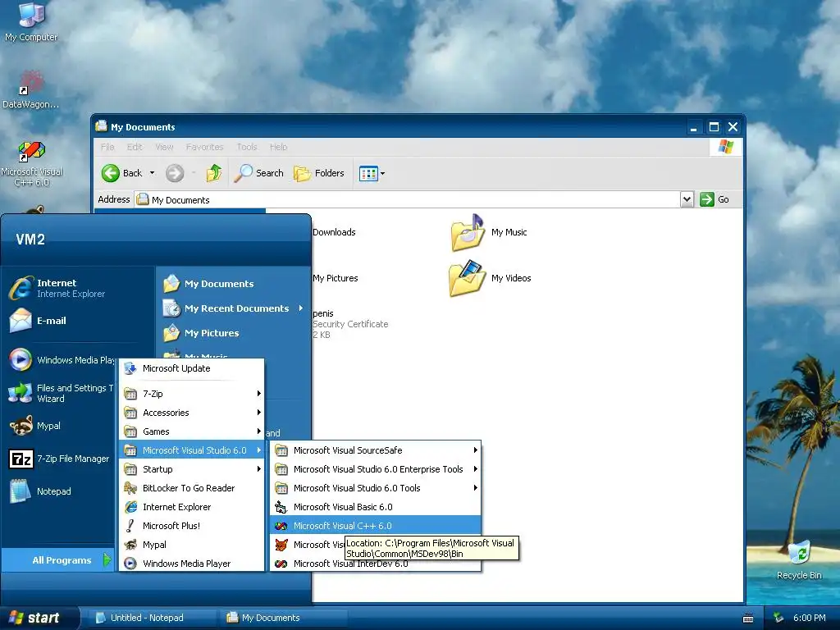This screenshot has height=630, width=840.
Task: Launch Mypal from All Programs list
Action: click(x=192, y=545)
